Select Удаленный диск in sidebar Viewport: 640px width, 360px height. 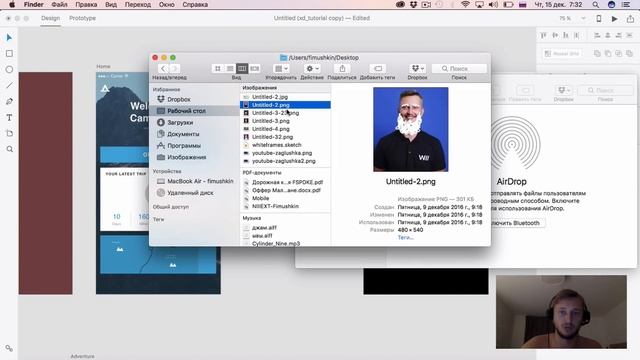click(x=185, y=193)
